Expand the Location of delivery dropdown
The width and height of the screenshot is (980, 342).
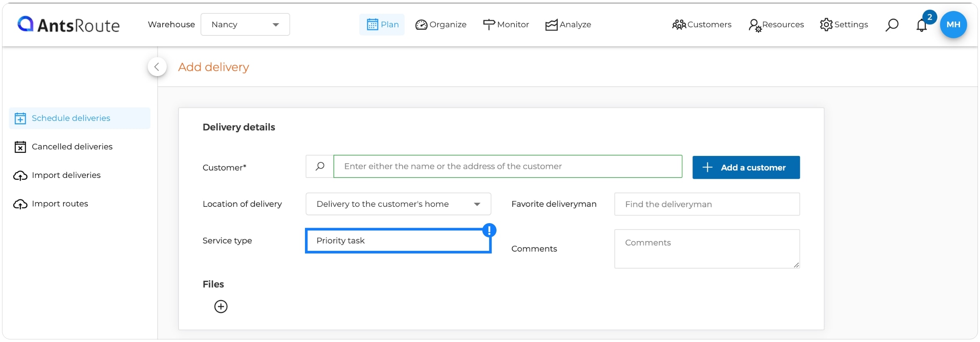click(398, 204)
